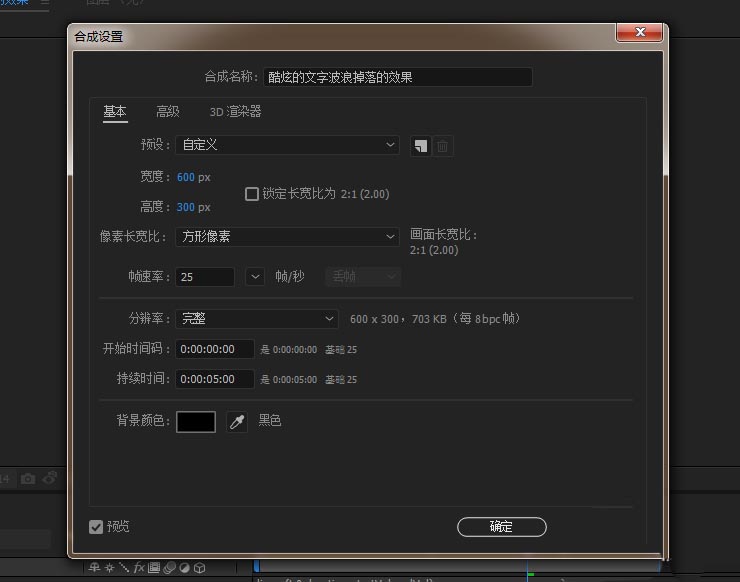Toggle the 锁定长宽比 lock aspect ratio checkbox

252,194
